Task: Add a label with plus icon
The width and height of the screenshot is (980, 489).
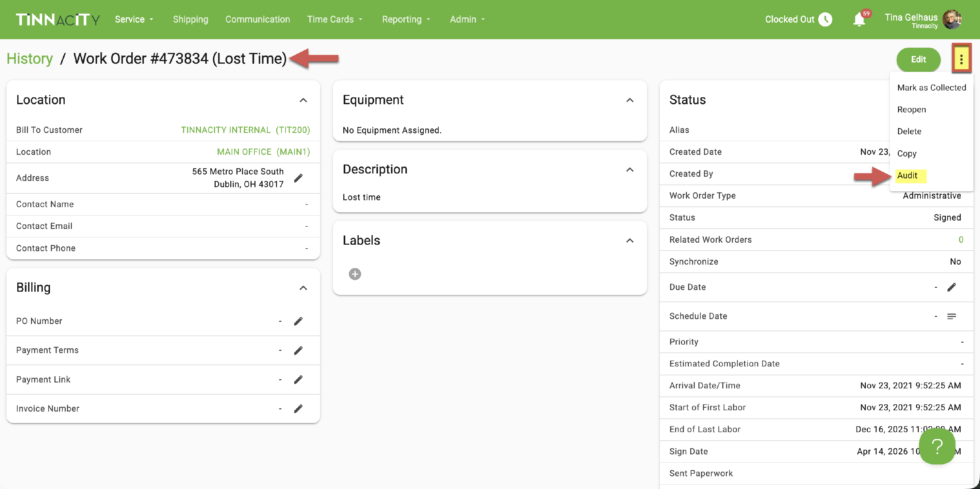Action: [354, 274]
